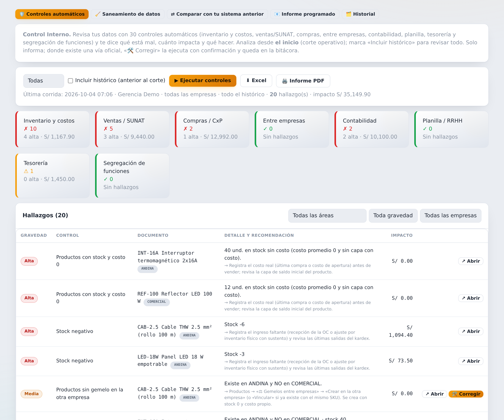Click Abrir for INT-16A Interruptor row
Image resolution: width=504 pixels, height=420 pixels.
click(471, 261)
